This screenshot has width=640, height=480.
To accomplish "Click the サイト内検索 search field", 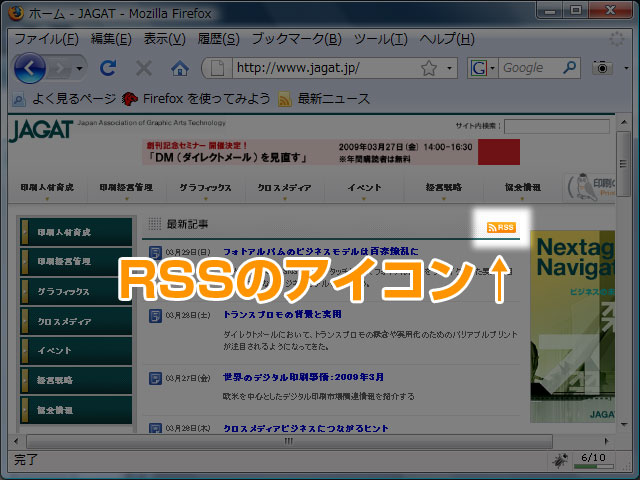I will (557, 126).
